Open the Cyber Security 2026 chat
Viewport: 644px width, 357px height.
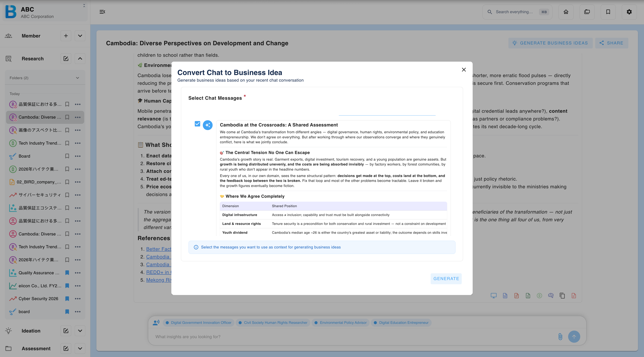[38, 299]
